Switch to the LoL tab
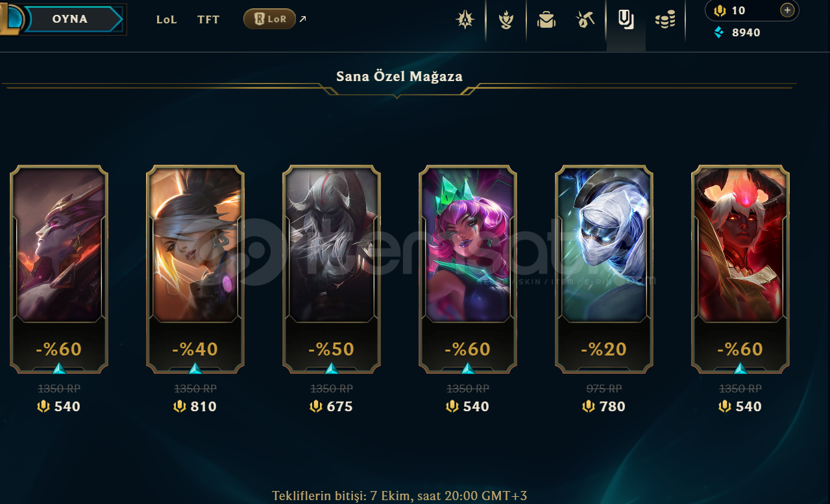Viewport: 830px width, 504px height. [x=167, y=19]
